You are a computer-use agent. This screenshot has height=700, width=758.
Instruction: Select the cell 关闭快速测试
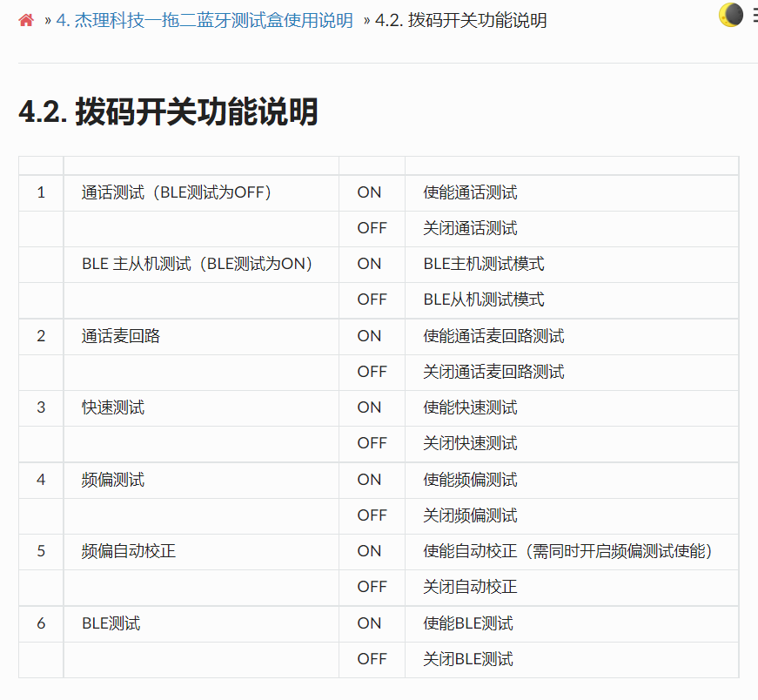click(572, 444)
